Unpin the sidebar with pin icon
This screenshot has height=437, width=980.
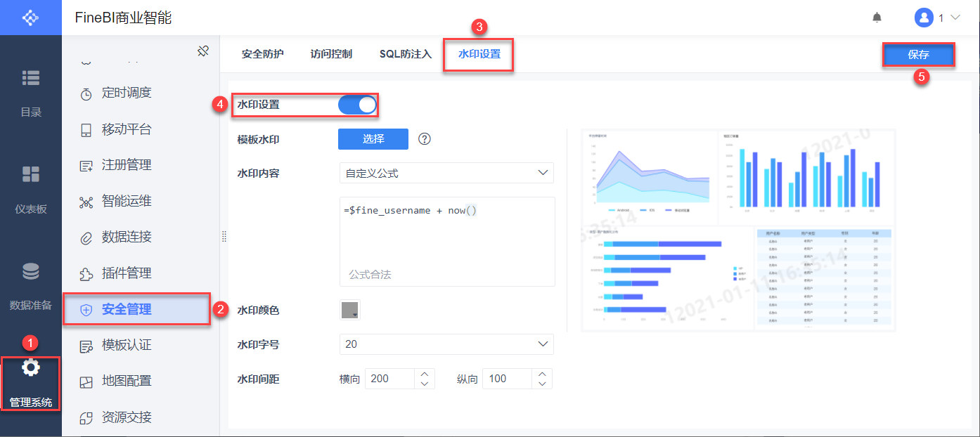203,51
